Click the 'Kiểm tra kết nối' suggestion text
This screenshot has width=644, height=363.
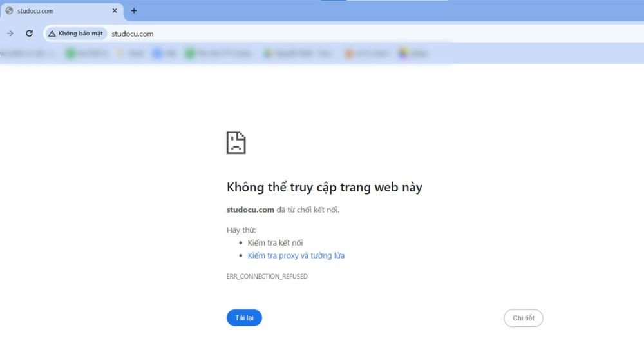(275, 243)
